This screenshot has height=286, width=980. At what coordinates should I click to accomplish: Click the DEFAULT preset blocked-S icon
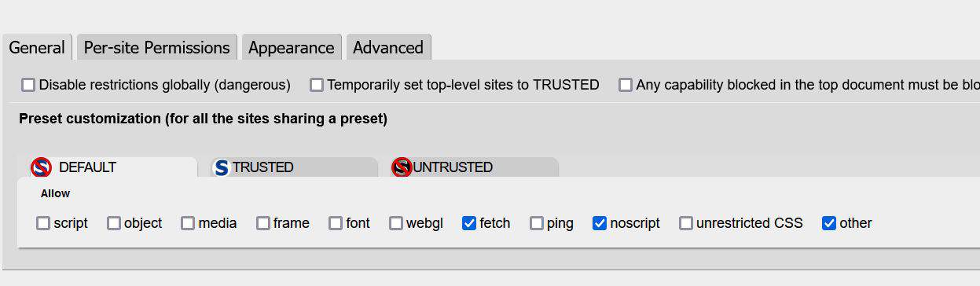click(x=41, y=167)
